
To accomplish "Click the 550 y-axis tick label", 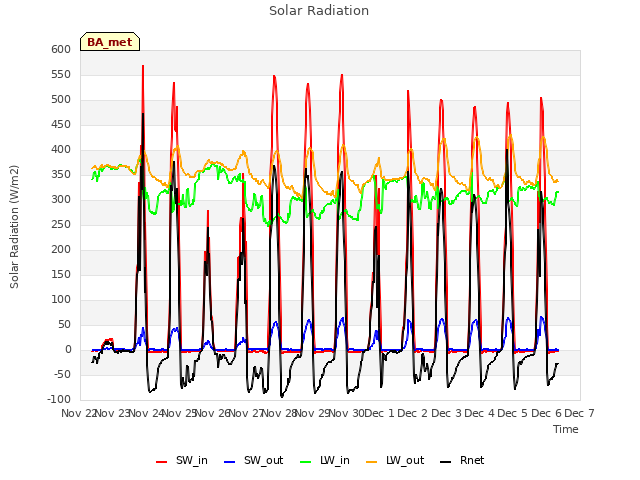I will pos(61,74).
